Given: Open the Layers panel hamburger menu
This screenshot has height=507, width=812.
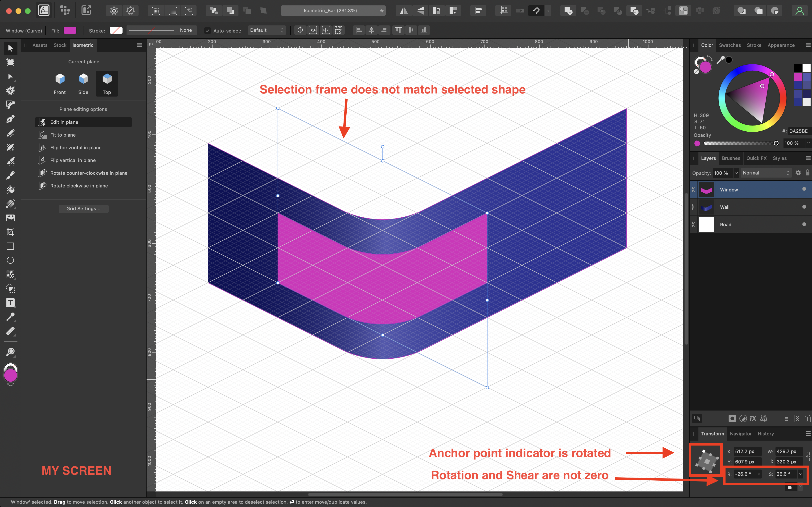Looking at the screenshot, I should (x=808, y=158).
